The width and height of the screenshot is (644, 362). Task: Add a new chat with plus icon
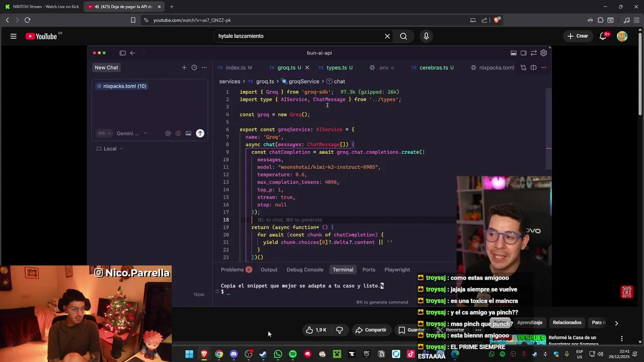point(184,67)
